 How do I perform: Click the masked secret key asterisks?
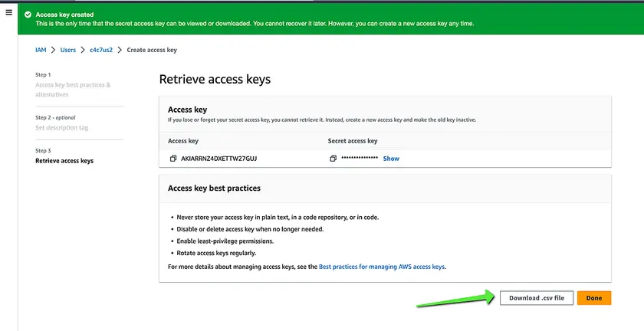(360, 158)
